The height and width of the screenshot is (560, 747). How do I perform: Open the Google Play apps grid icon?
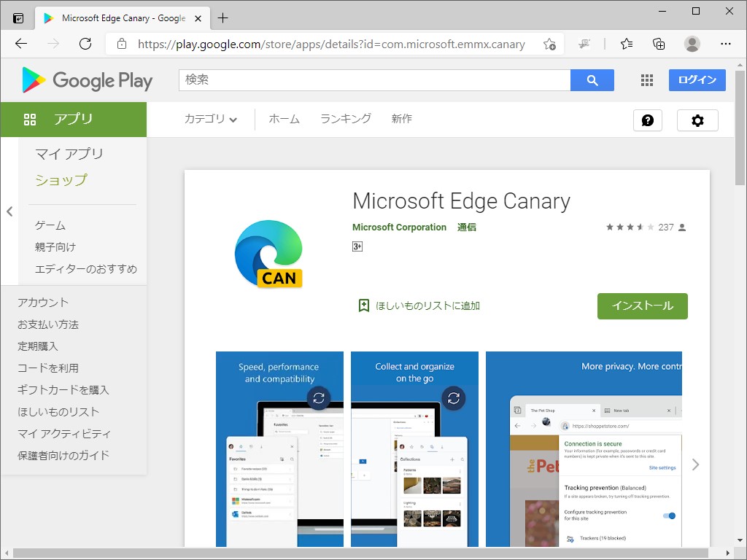(x=647, y=80)
